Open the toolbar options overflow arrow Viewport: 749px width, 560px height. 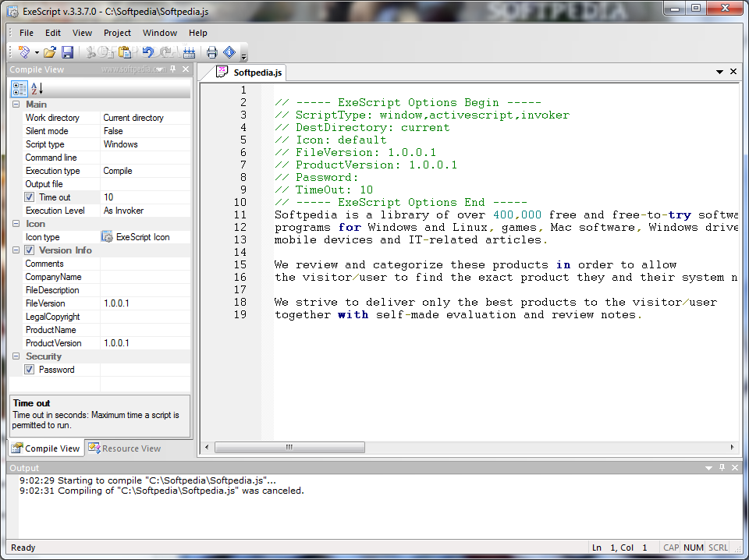[243, 56]
